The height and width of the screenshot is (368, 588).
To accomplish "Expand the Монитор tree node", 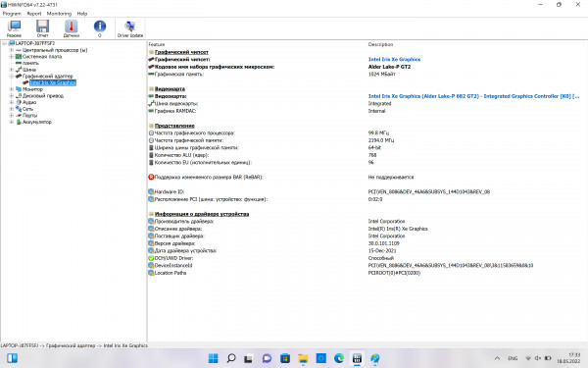I will tap(11, 89).
